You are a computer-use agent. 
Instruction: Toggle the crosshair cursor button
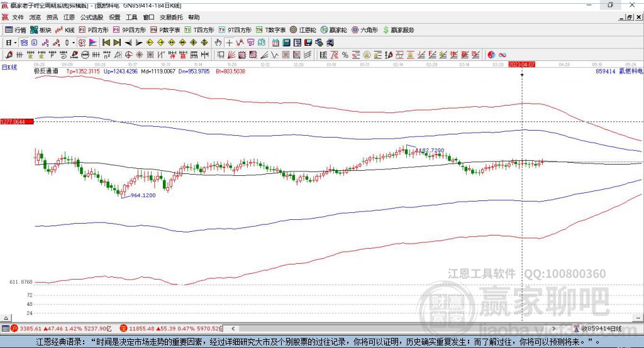pyautogui.click(x=229, y=43)
